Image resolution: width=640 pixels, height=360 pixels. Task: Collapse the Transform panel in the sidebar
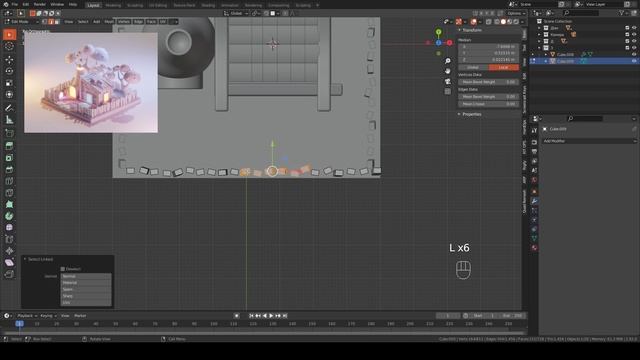click(x=460, y=30)
